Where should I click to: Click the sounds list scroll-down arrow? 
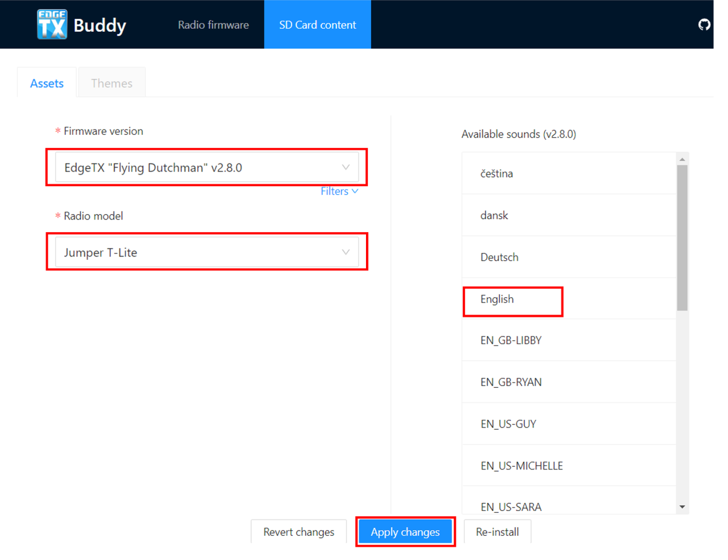682,507
